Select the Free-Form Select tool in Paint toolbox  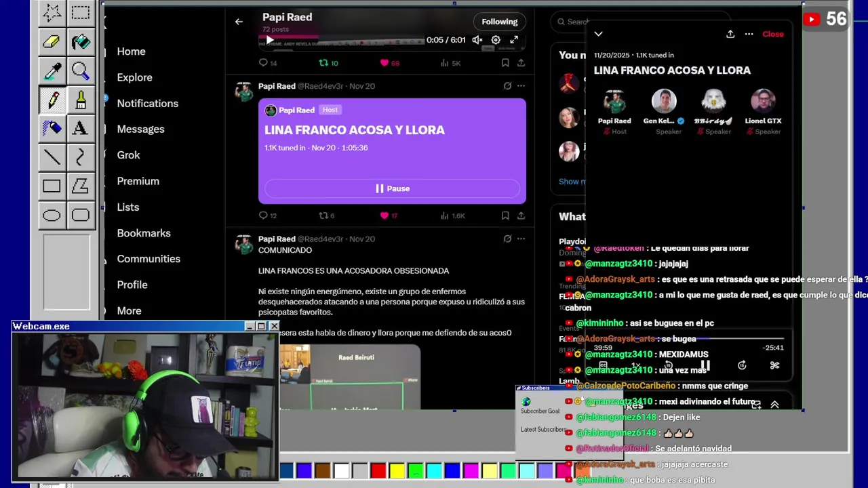pyautogui.click(x=52, y=13)
